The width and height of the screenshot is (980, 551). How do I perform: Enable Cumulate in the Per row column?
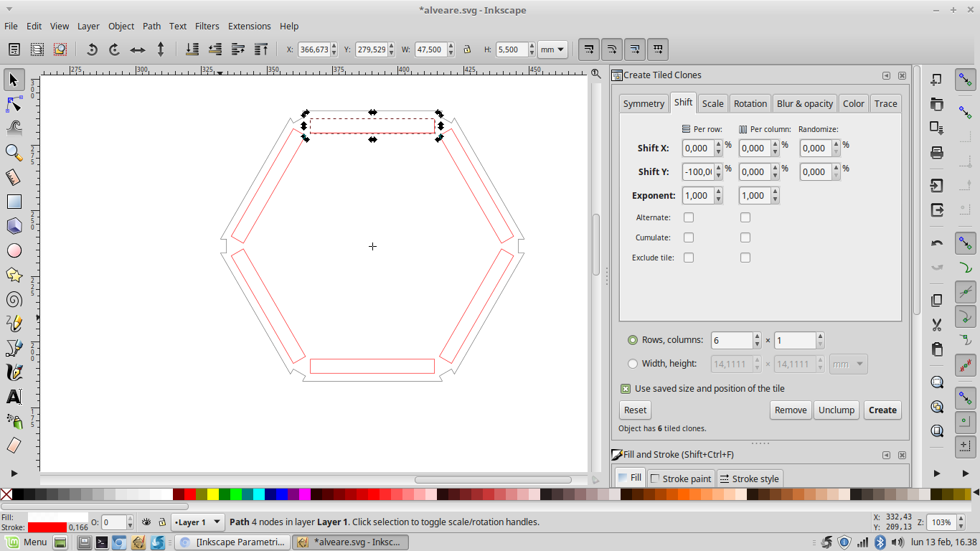(x=689, y=237)
